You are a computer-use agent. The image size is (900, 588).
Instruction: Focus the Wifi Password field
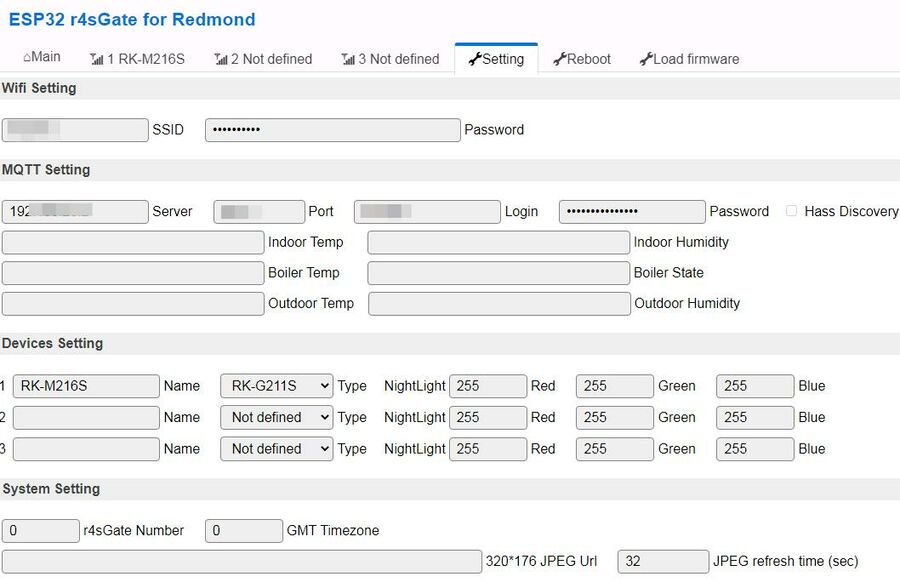[332, 129]
